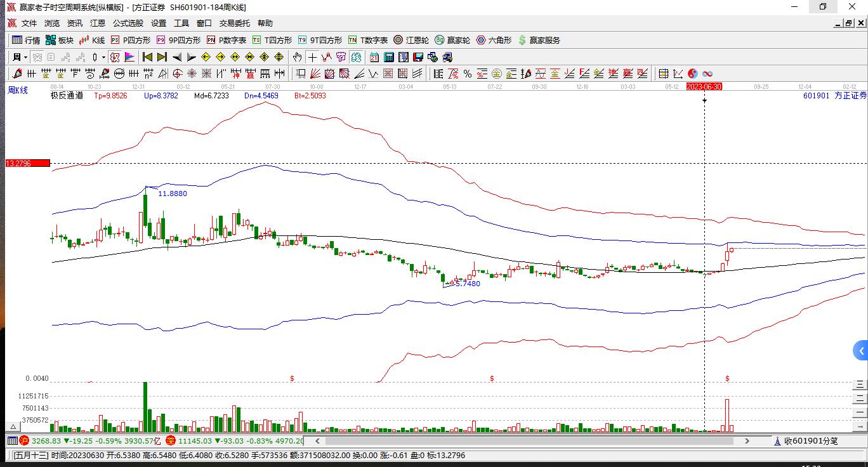Toggle the crosshair cursor tool

[x=312, y=57]
